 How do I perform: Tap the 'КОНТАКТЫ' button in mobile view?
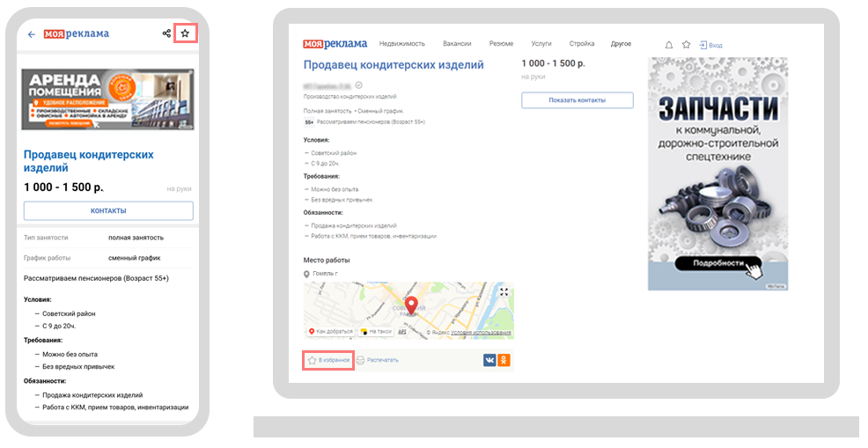point(108,211)
